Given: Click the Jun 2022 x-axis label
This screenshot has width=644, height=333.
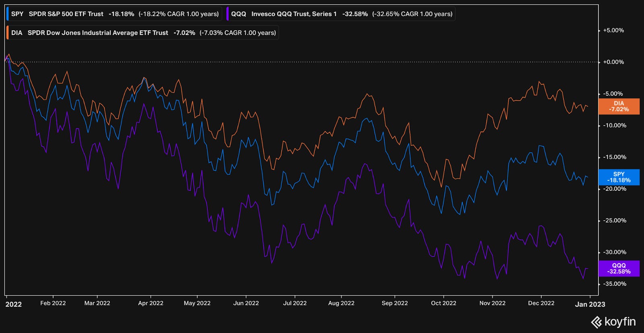Looking at the screenshot, I should [246, 303].
